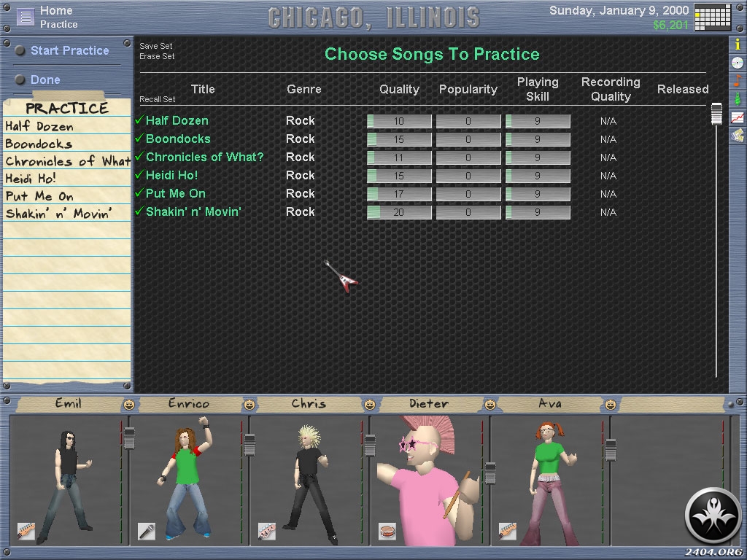Click the orange music note icon
The image size is (747, 560).
click(738, 80)
